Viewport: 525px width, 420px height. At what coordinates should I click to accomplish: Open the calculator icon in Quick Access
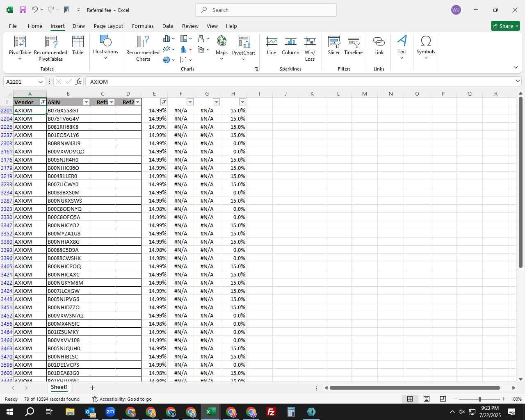[67, 10]
